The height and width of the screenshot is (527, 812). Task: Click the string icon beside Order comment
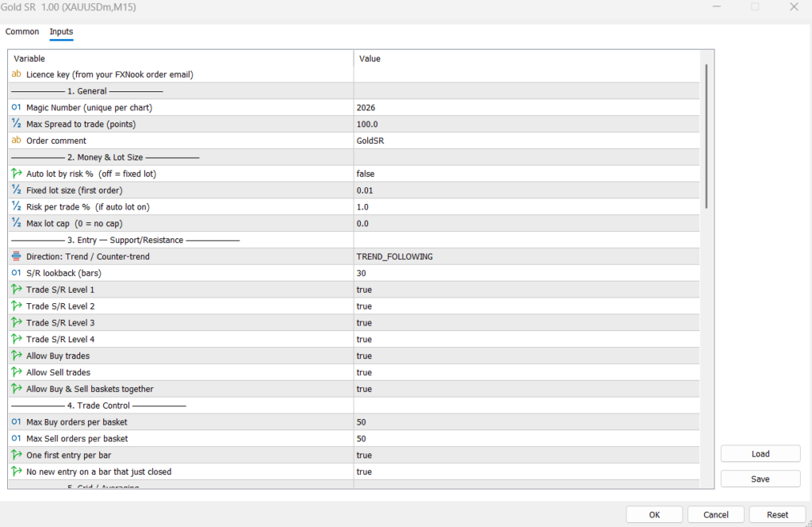click(16, 140)
